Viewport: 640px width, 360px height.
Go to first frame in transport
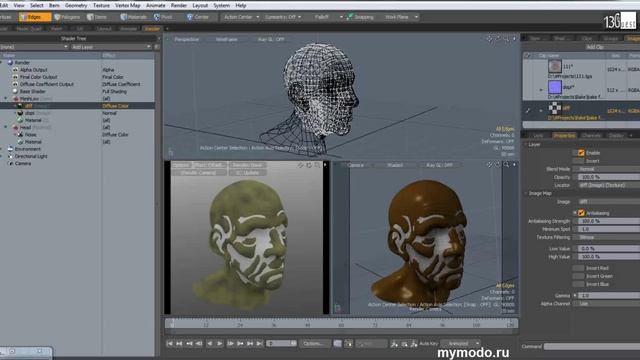170,344
